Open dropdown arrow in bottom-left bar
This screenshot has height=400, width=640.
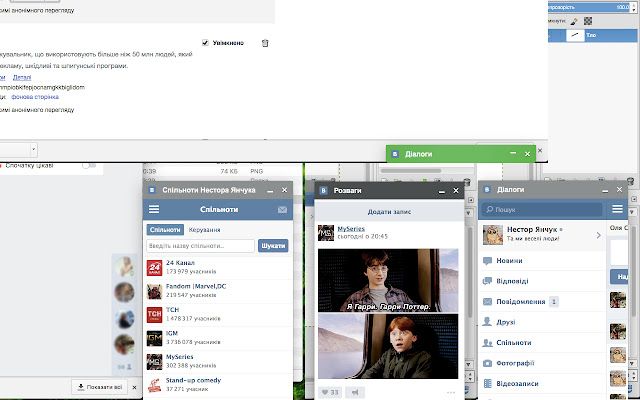(x=33, y=149)
